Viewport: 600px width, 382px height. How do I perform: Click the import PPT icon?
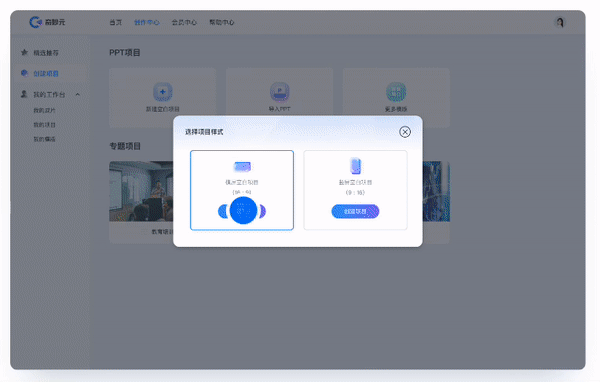(x=280, y=92)
